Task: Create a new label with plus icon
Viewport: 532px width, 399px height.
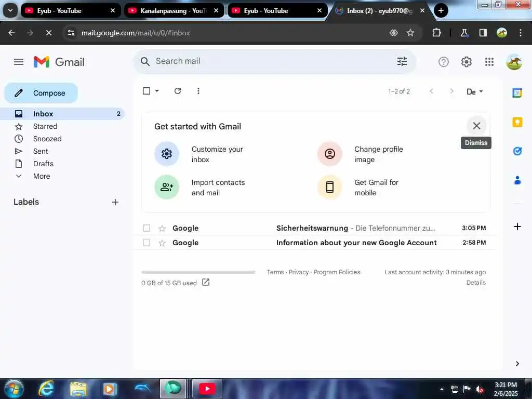Action: [115, 202]
